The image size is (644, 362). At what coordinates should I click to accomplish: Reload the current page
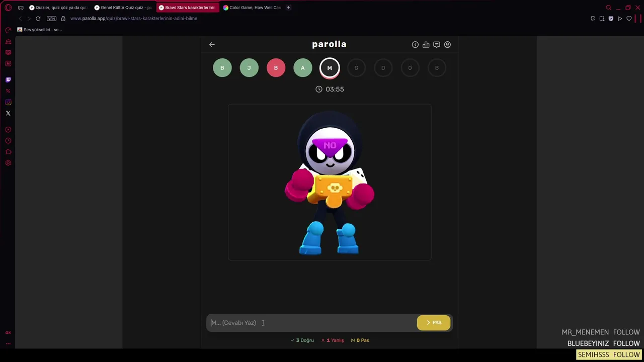point(38,19)
